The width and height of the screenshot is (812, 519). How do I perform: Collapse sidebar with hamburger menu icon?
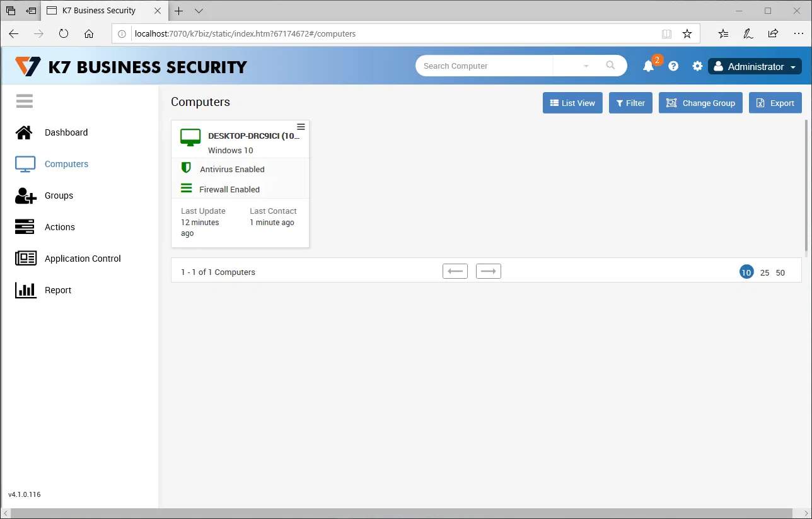pos(25,101)
